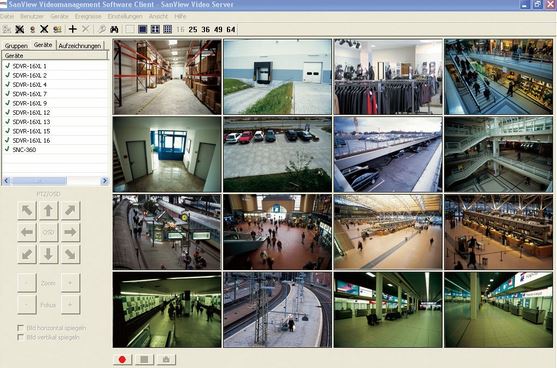Click the Fokus plus button
This screenshot has width=557, height=368.
(70, 305)
